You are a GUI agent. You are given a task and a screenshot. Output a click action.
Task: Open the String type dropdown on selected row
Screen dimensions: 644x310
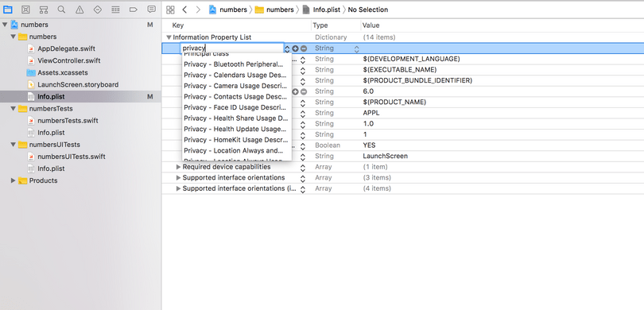point(356,48)
